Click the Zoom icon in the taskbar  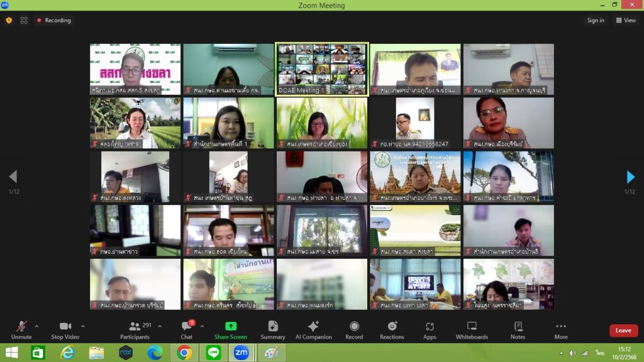tap(241, 353)
